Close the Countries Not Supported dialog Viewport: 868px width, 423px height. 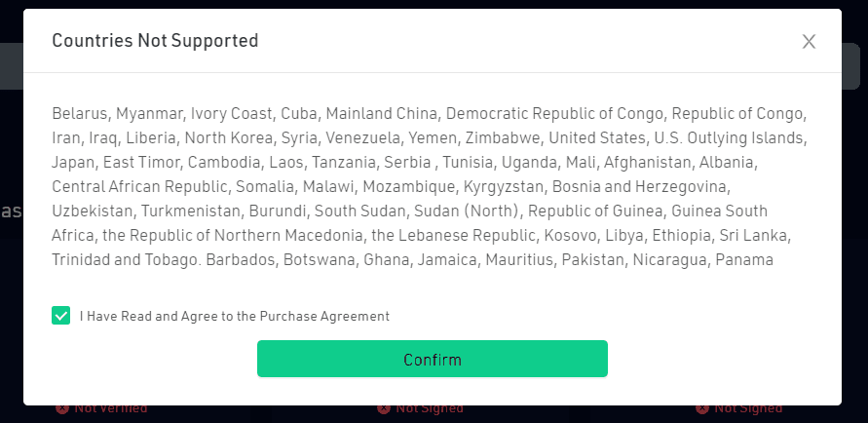(809, 42)
